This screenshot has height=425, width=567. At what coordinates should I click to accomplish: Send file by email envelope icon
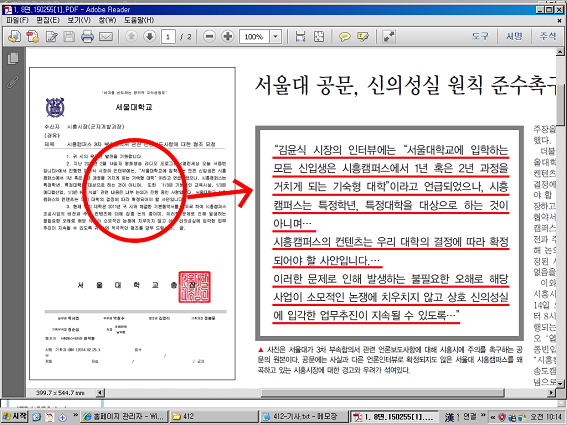coord(106,37)
